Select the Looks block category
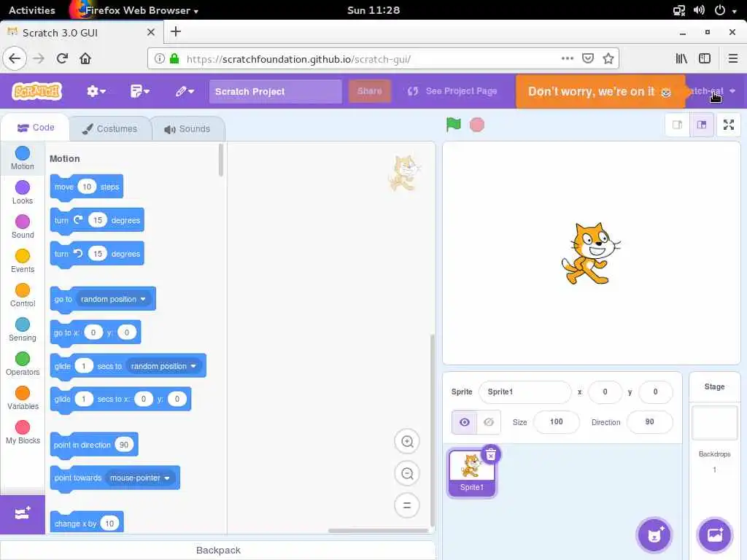The height and width of the screenshot is (560, 747). pos(23,192)
